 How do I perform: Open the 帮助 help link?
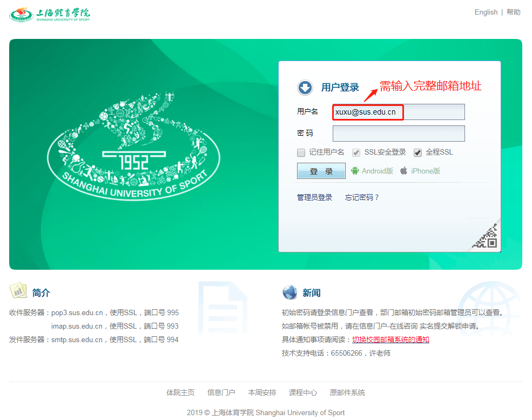[513, 12]
